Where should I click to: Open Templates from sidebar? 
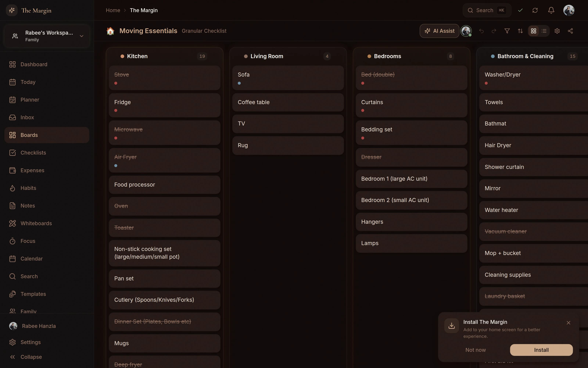pyautogui.click(x=47, y=294)
